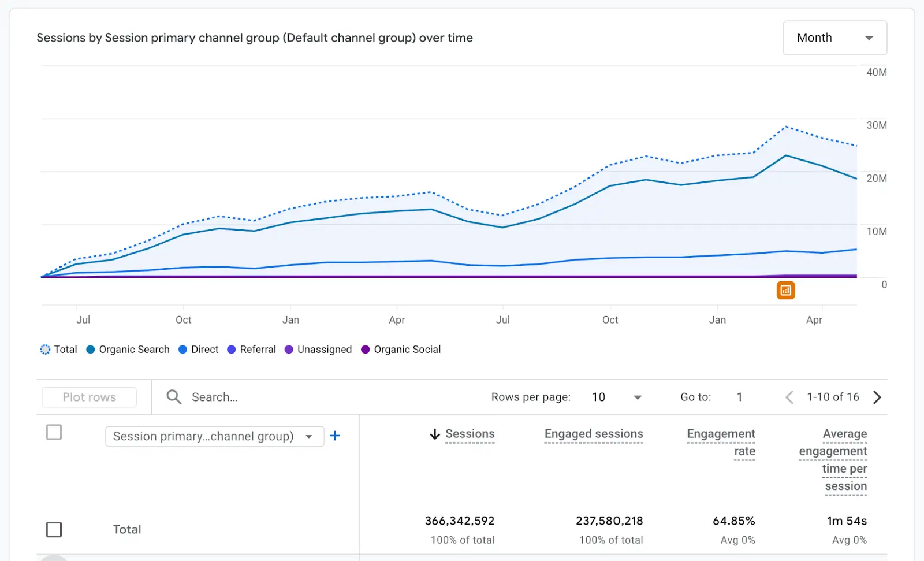Toggle the Total series legend icon

pyautogui.click(x=45, y=350)
